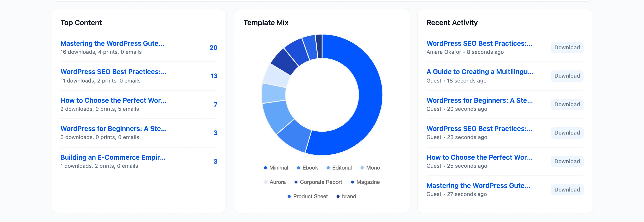Click Download badge for 27 seconds ago activity
644x222 pixels.
point(567,190)
